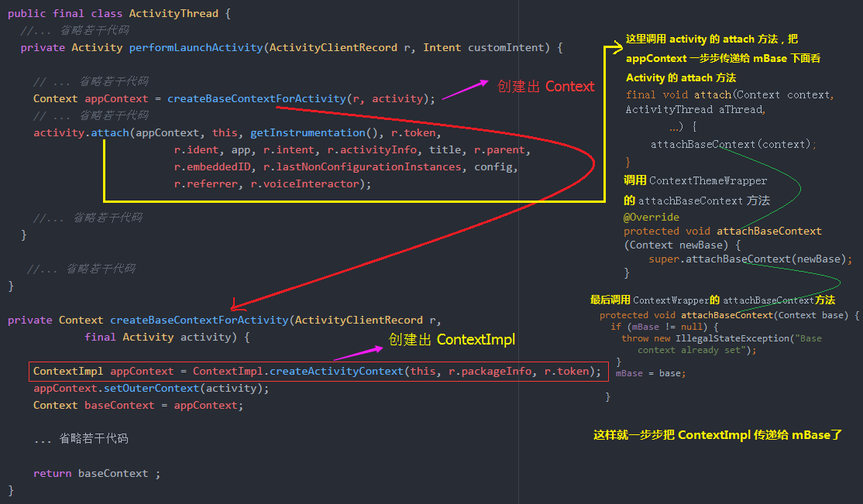This screenshot has width=863, height=504.
Task: Click the 'if (mBase != null) {' line
Action: tap(665, 326)
